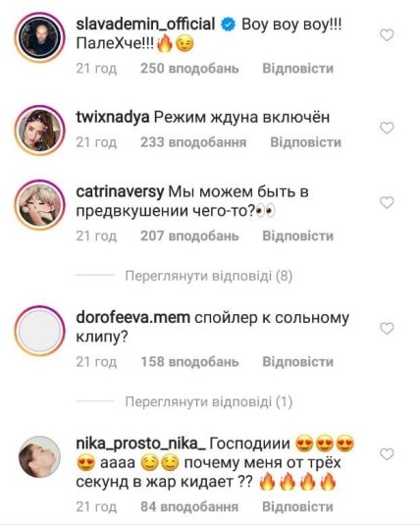420x525 pixels.
Task: Open catrinaversy's avatar
Action: (x=39, y=204)
